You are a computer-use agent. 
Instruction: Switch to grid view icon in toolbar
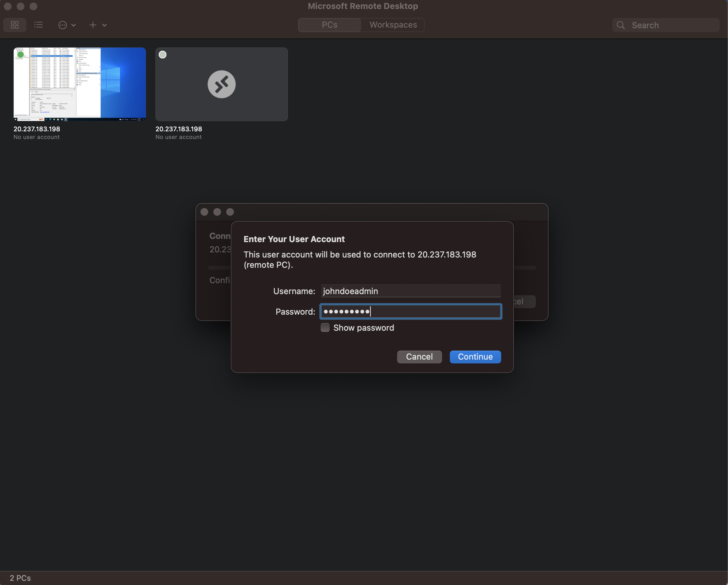click(x=14, y=25)
